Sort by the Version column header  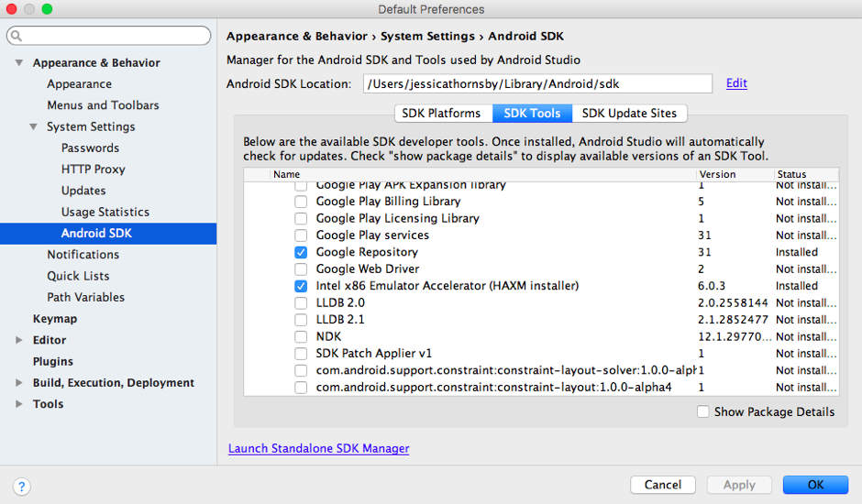(x=735, y=174)
